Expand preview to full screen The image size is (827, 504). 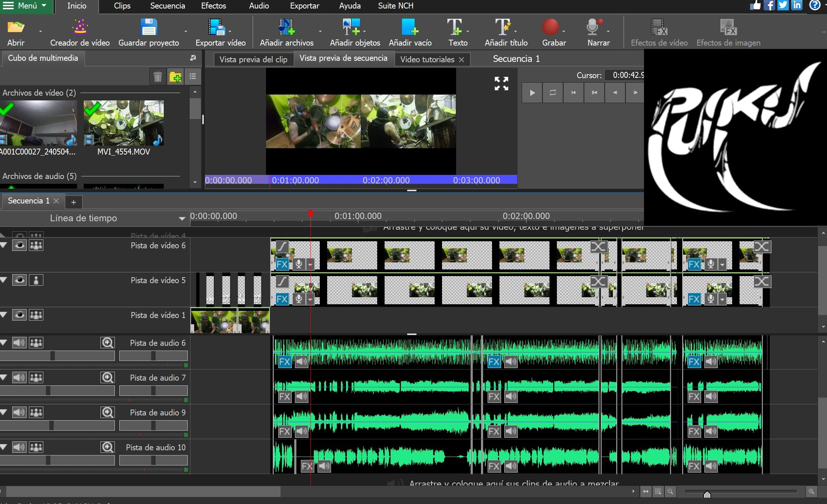tap(501, 84)
